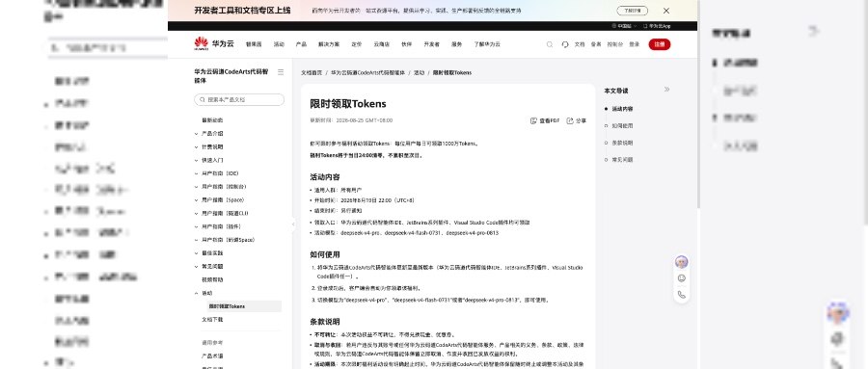Open the search icon in the top navigation
This screenshot has height=369, width=868.
[549, 44]
